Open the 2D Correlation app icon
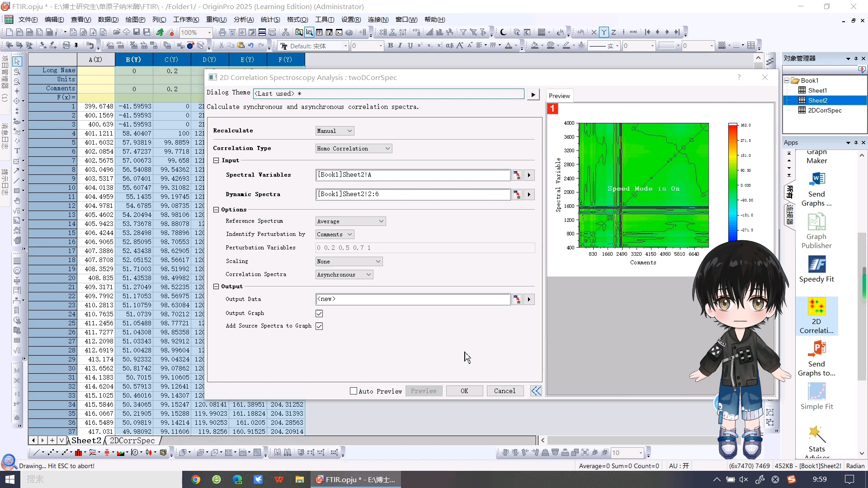The width and height of the screenshot is (868, 488). click(816, 307)
